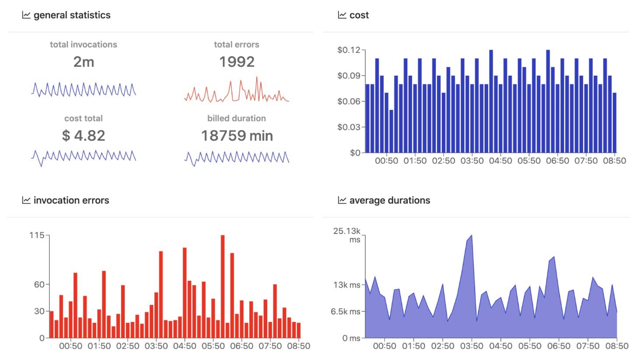
Task: Click the $0 axis label in cost chart
Action: pos(355,153)
